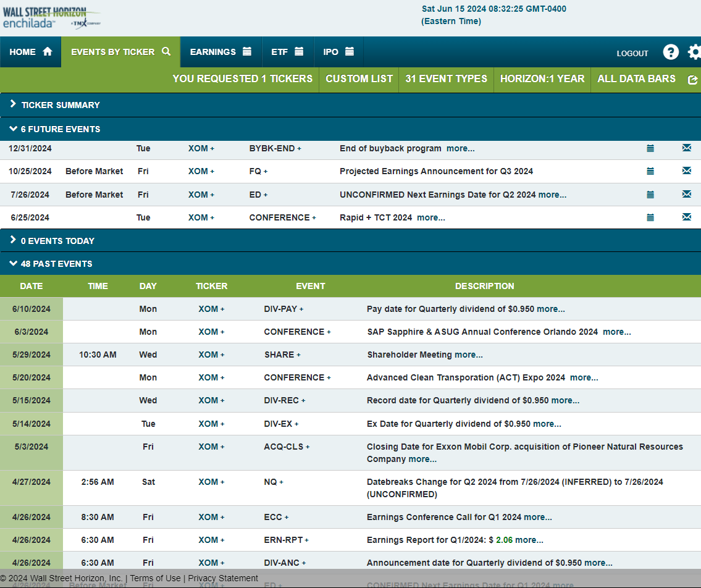Expand the ERN-RPT event type
This screenshot has height=588, width=701.
click(x=307, y=540)
